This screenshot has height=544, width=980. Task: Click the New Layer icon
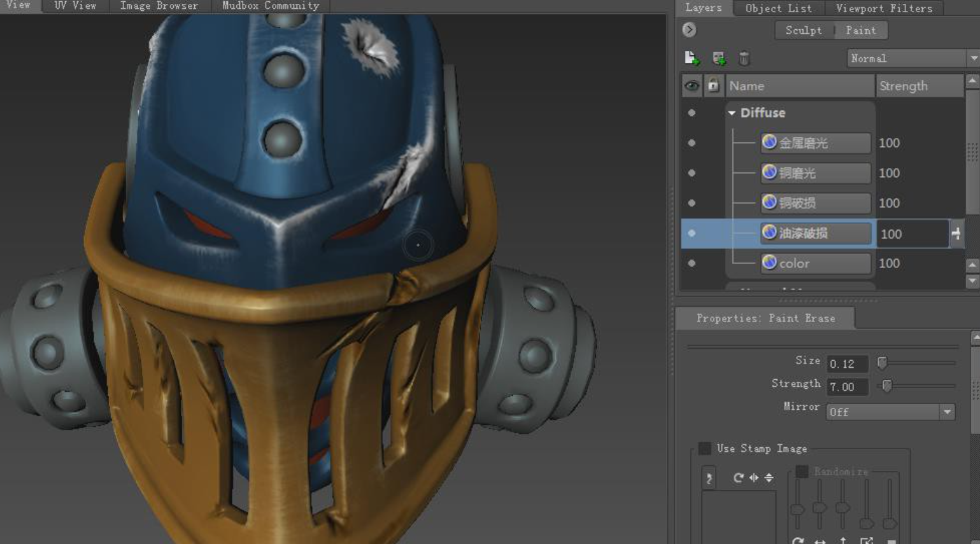click(692, 59)
